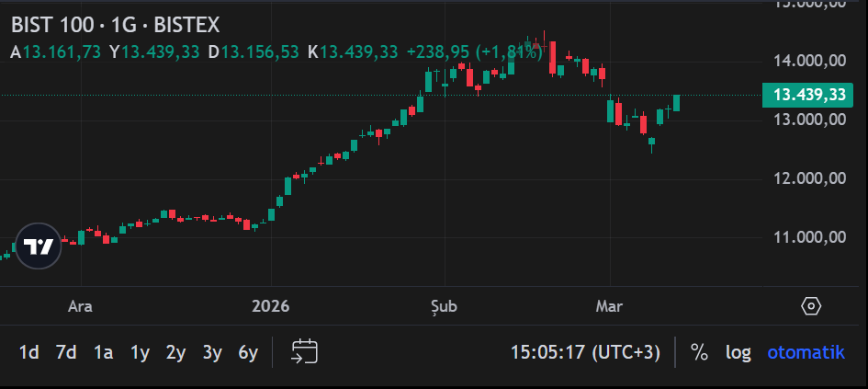This screenshot has width=868, height=389.
Task: Click the 12.000,00 price axis label
Action: pyautogui.click(x=808, y=178)
